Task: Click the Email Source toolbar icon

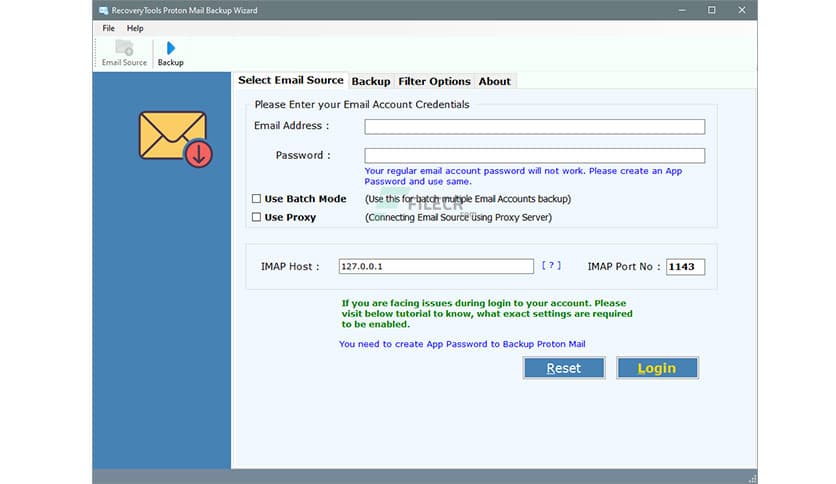Action: (x=124, y=53)
